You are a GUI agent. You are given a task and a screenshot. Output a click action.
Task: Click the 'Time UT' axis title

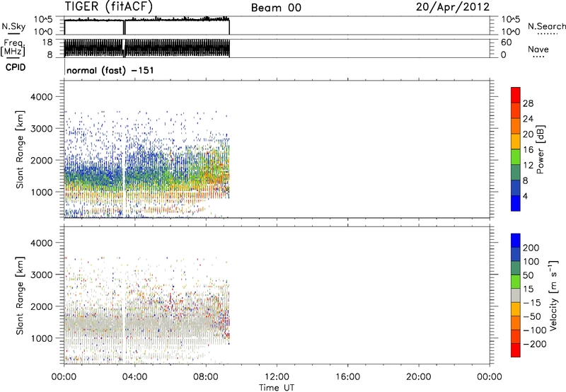click(277, 388)
